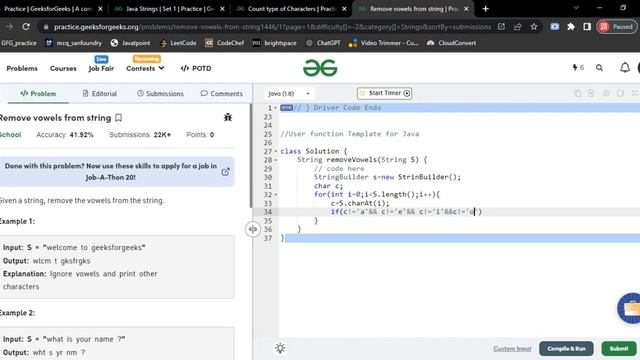Open notifications bell icon

(625, 67)
